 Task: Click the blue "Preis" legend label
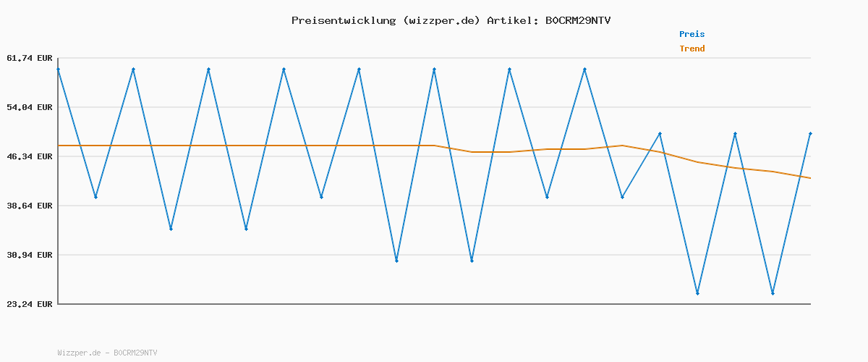point(692,34)
